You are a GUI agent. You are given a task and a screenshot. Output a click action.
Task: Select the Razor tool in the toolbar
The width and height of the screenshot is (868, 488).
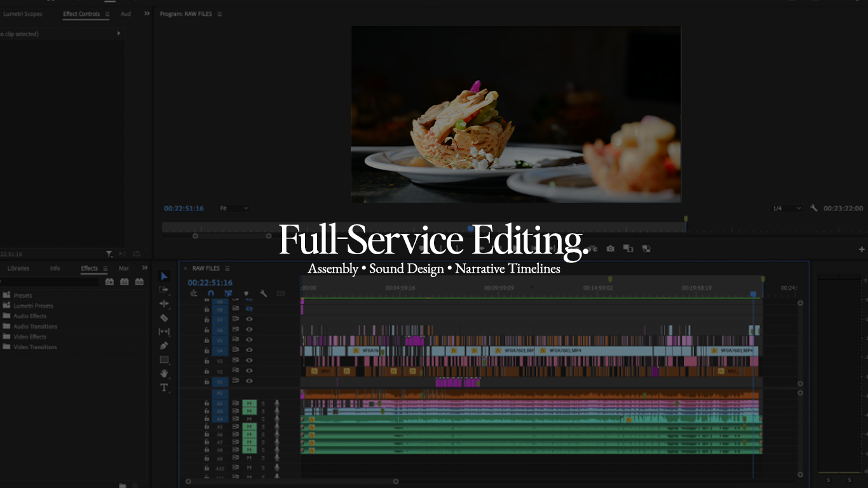tap(163, 317)
